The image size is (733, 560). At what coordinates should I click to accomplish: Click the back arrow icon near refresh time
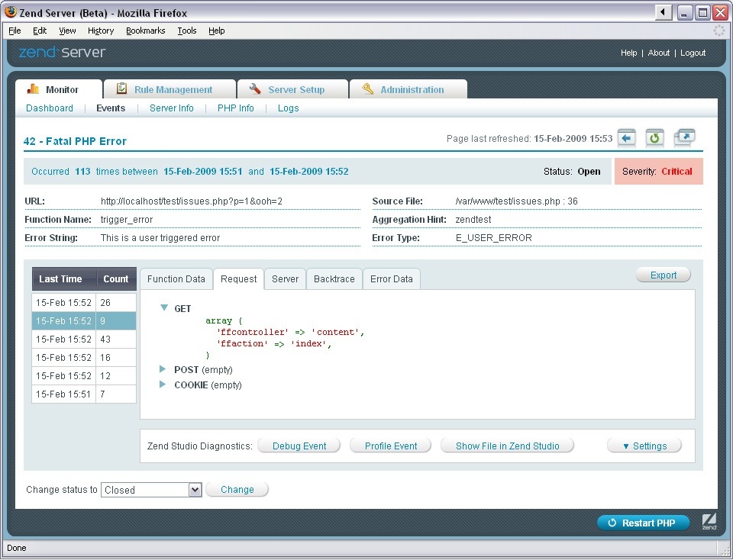pos(626,138)
